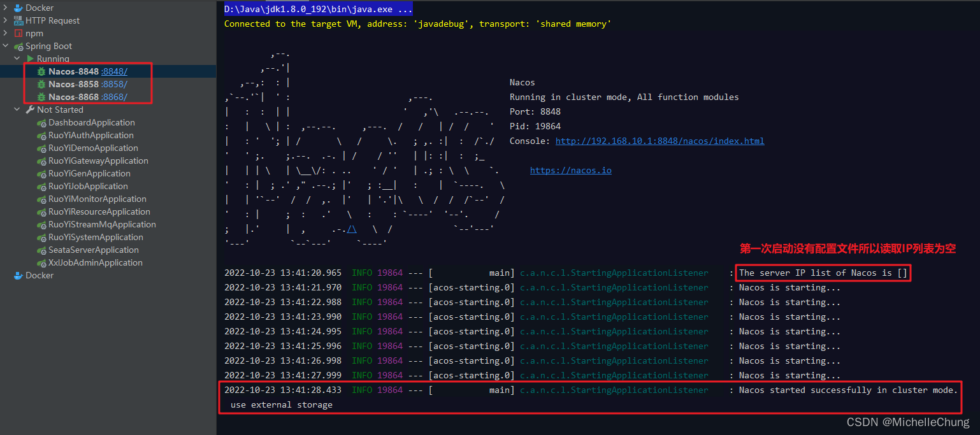Click 'Running in cluster mode, All function modules'
Image resolution: width=980 pixels, height=435 pixels.
(x=624, y=97)
